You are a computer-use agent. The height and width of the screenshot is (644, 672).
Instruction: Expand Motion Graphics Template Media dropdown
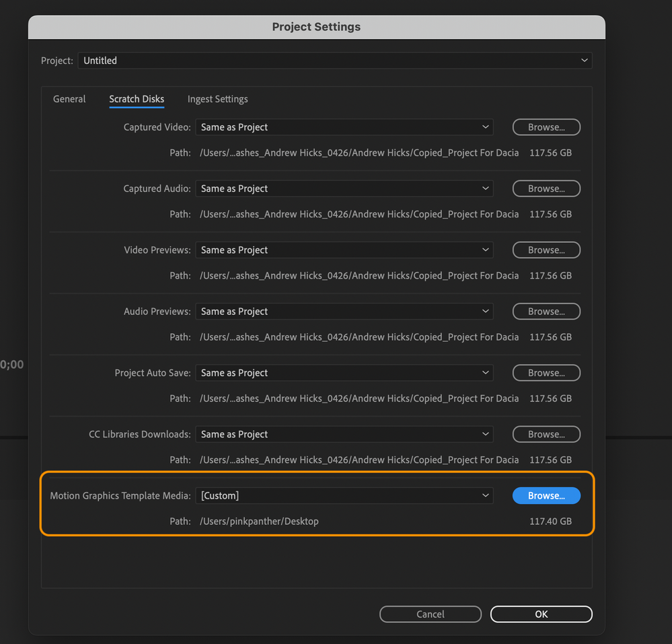(x=344, y=496)
